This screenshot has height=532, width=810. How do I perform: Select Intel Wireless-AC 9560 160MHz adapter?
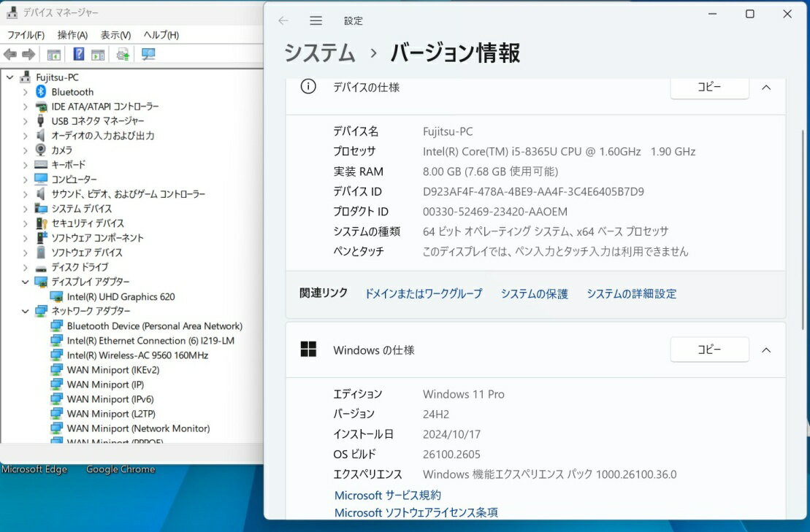tap(137, 355)
